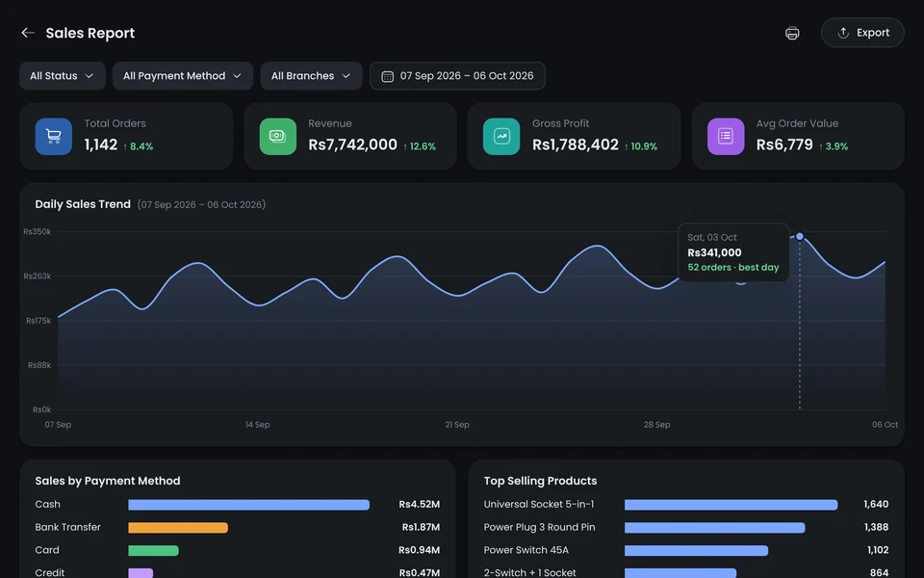Click the Rs88k y-axis label
924x578 pixels.
click(39, 365)
